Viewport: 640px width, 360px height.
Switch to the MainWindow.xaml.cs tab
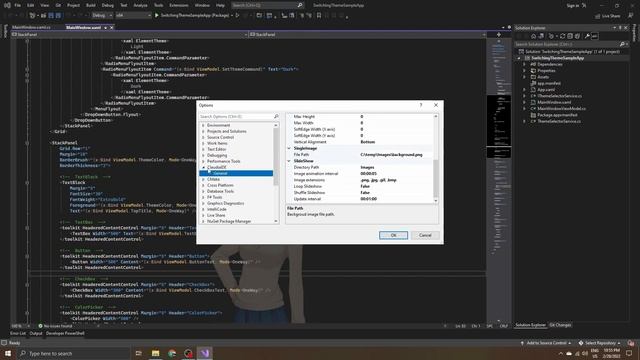coord(31,27)
